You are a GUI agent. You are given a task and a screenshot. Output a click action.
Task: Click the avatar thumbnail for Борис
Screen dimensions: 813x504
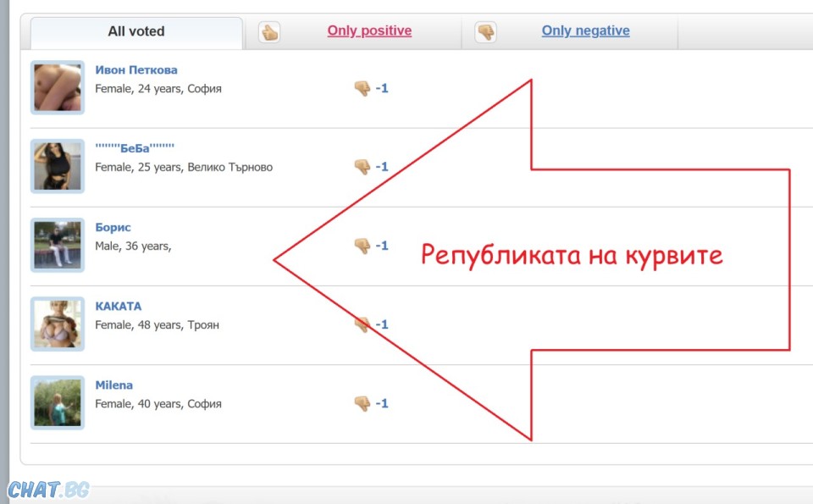(x=58, y=245)
